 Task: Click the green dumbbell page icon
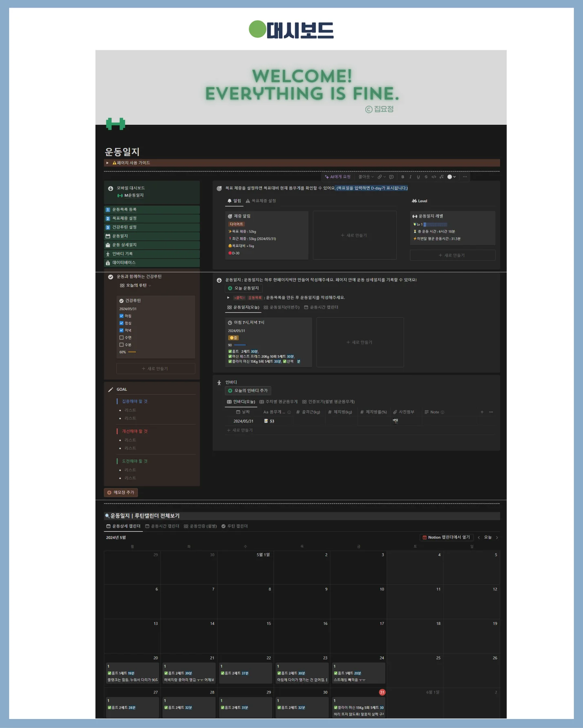pyautogui.click(x=115, y=123)
